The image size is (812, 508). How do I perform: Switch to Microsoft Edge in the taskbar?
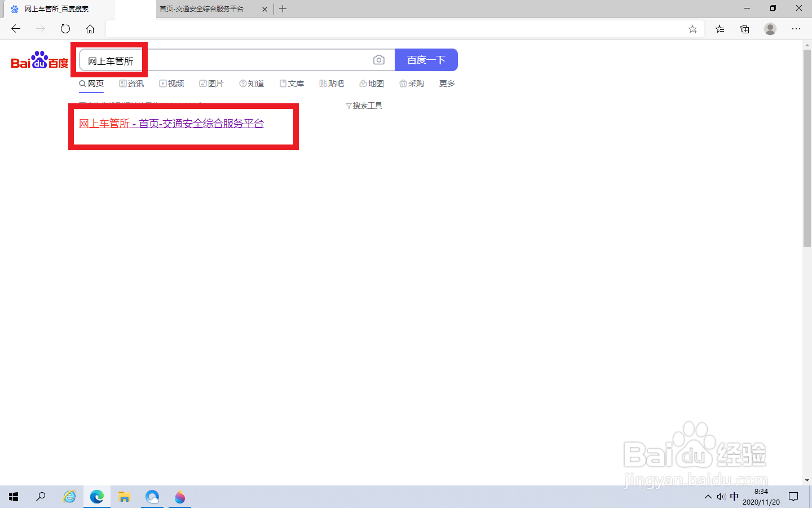[x=97, y=497]
